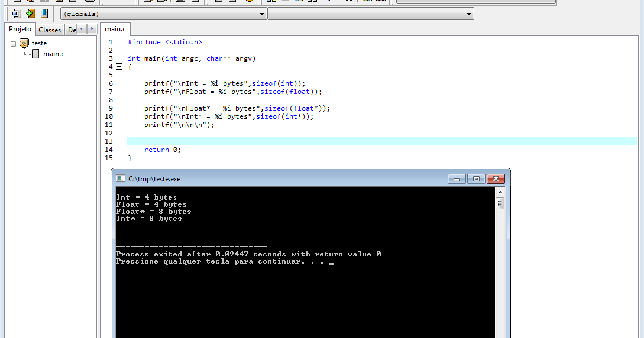Open the empty function dropdown beside (globals)

(371, 14)
